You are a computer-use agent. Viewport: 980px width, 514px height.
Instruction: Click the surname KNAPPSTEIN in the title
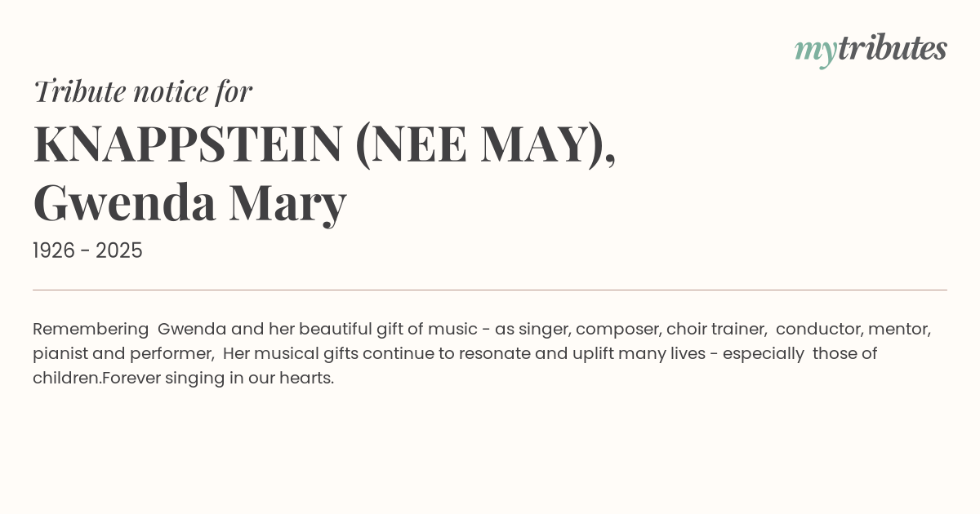point(187,144)
